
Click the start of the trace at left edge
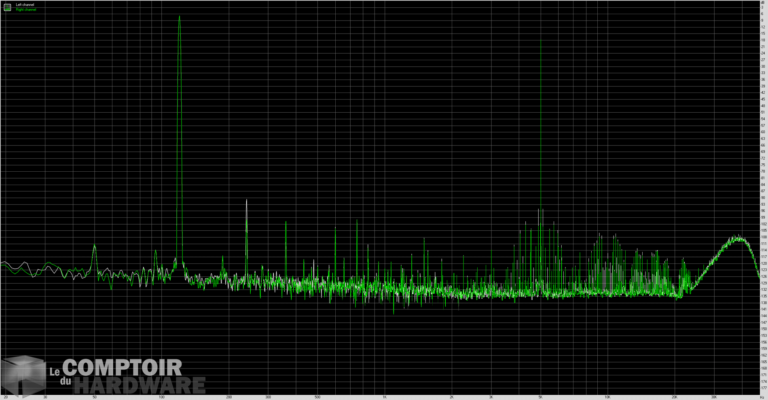(x=4, y=265)
